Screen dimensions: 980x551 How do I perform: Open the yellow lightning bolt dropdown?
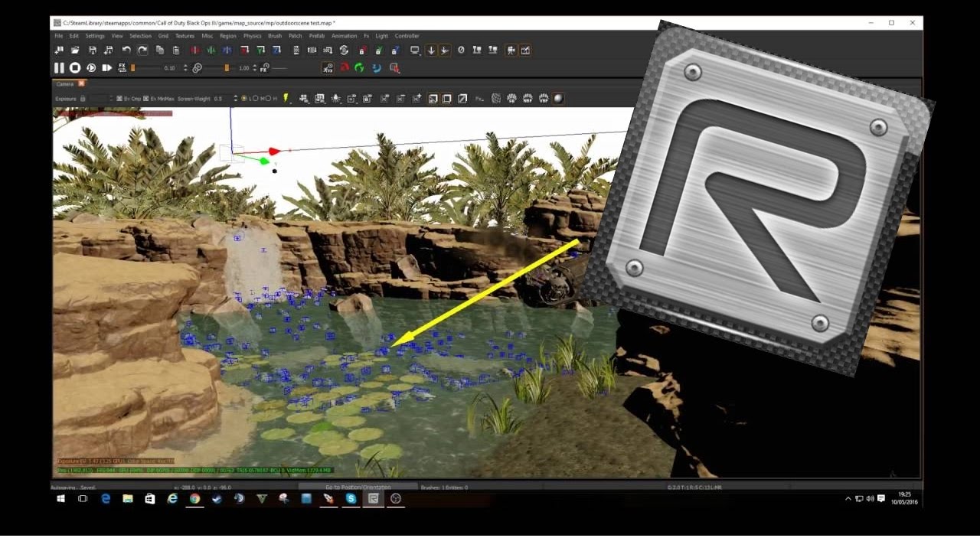(287, 99)
